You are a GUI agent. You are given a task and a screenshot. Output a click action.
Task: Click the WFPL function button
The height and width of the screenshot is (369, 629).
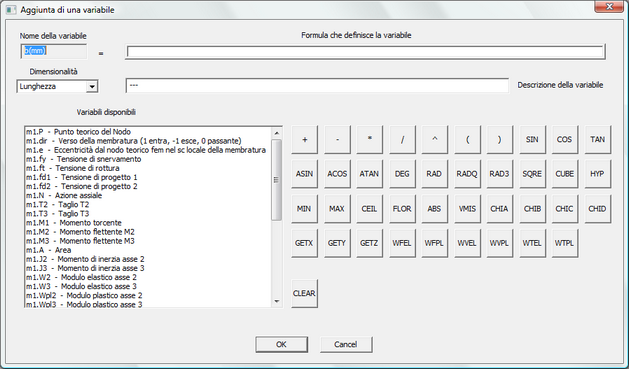coord(434,243)
